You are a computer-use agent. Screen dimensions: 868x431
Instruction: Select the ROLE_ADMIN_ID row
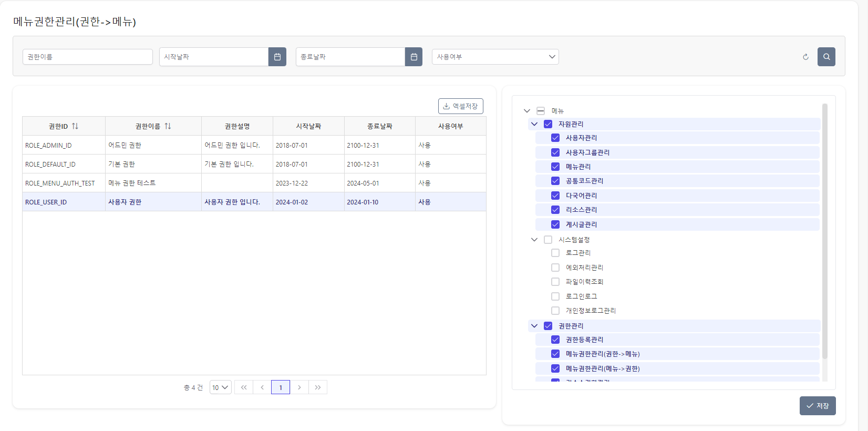tap(254, 145)
